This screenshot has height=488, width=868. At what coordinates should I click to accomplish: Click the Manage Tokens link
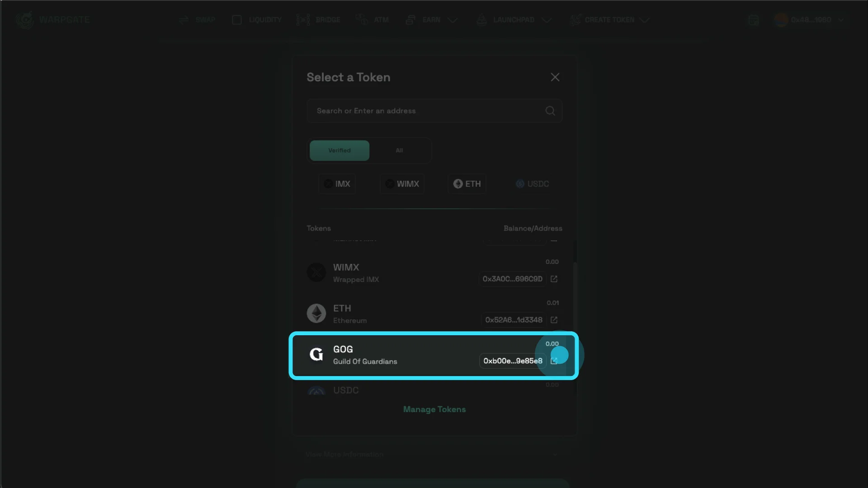(x=434, y=409)
